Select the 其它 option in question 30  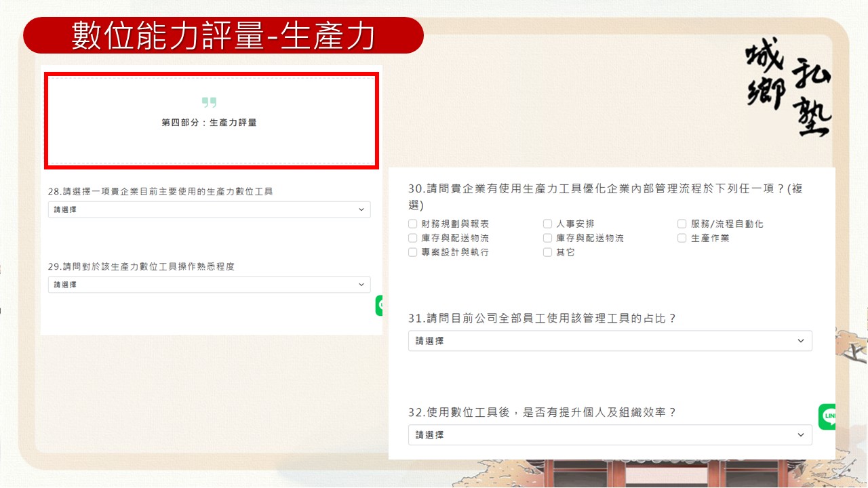(547, 252)
